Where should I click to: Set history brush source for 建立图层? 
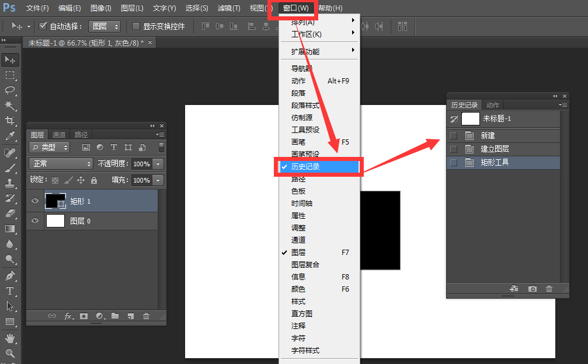point(453,149)
